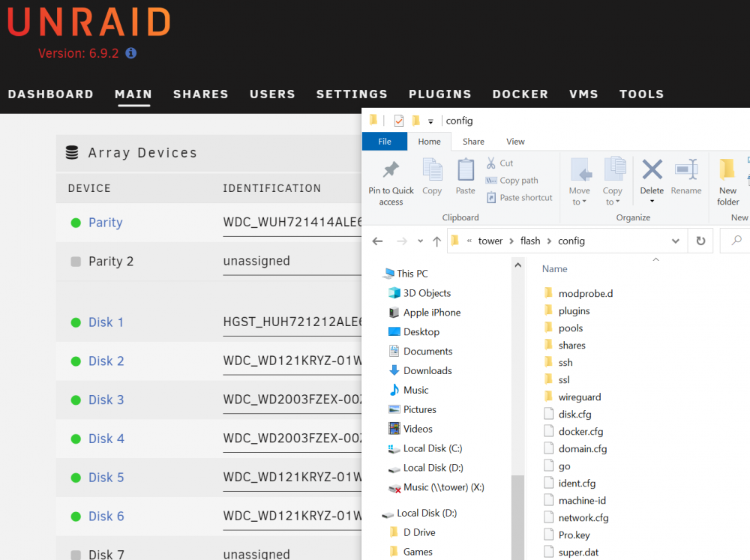The height and width of the screenshot is (560, 750).
Task: Select the plugins folder
Action: pos(567,311)
